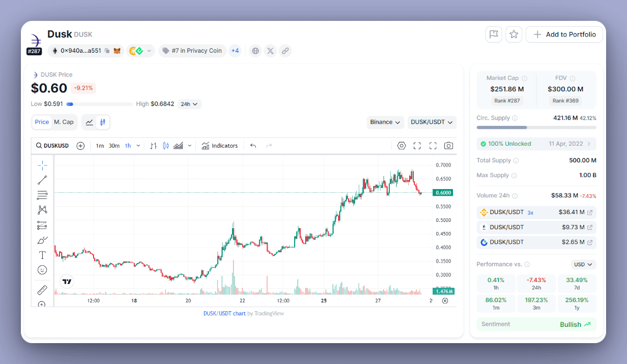Undo the last chart action
The height and width of the screenshot is (364, 627).
[x=253, y=146]
